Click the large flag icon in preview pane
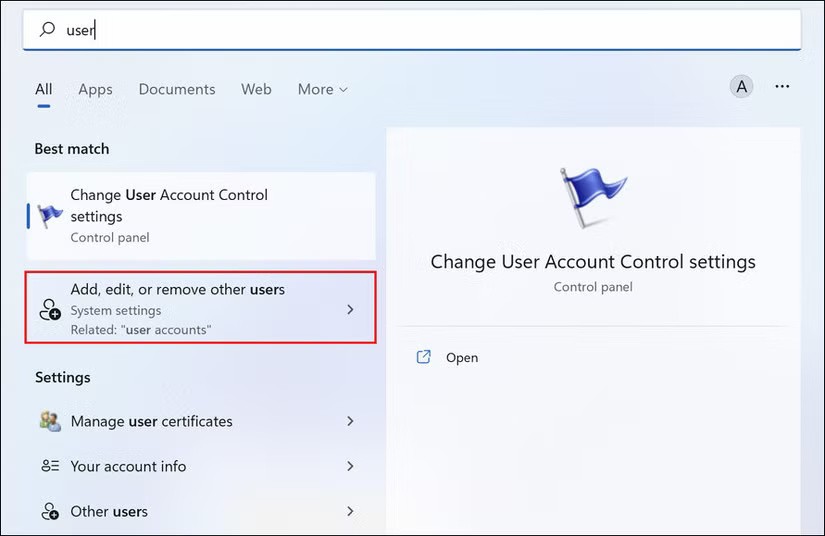The width and height of the screenshot is (825, 536). [592, 200]
